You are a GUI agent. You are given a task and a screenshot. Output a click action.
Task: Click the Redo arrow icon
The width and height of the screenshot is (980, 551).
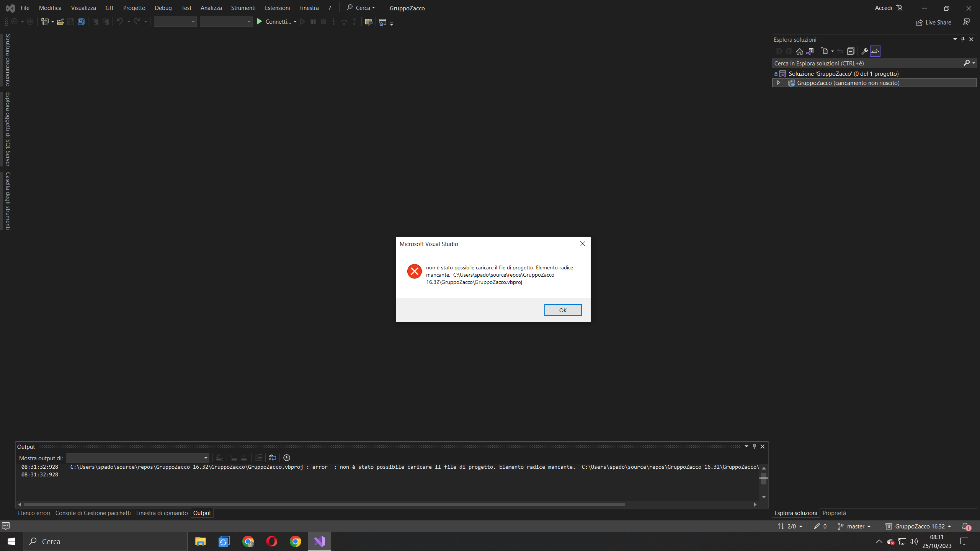coord(137,22)
